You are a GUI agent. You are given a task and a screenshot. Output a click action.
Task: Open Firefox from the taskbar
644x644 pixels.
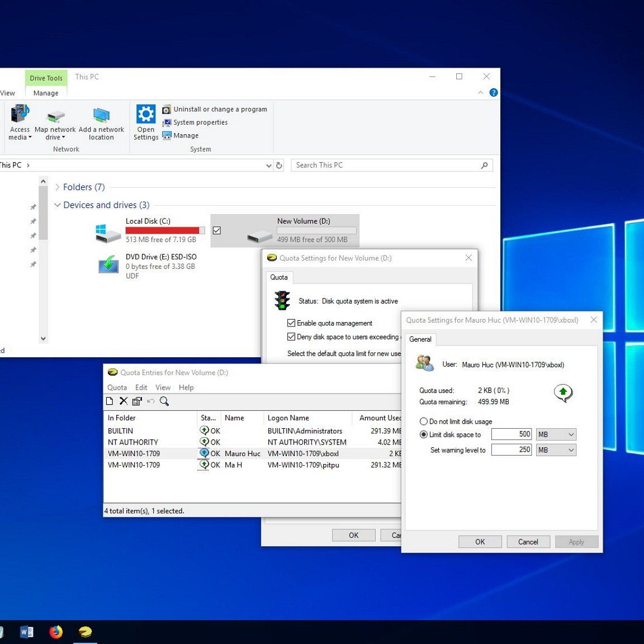coord(56,632)
